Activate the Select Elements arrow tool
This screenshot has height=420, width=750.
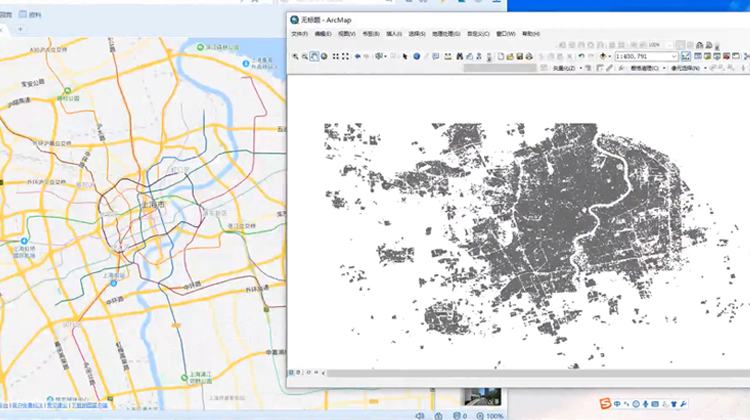(404, 56)
